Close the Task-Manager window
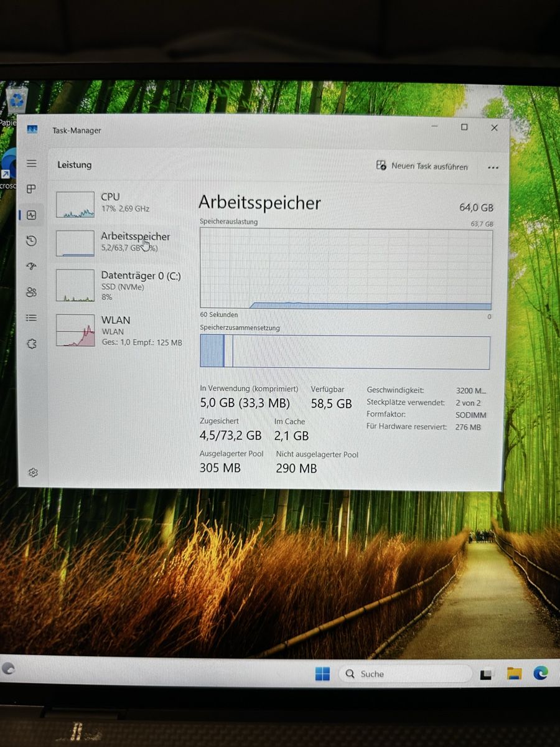This screenshot has width=560, height=747. click(x=494, y=128)
